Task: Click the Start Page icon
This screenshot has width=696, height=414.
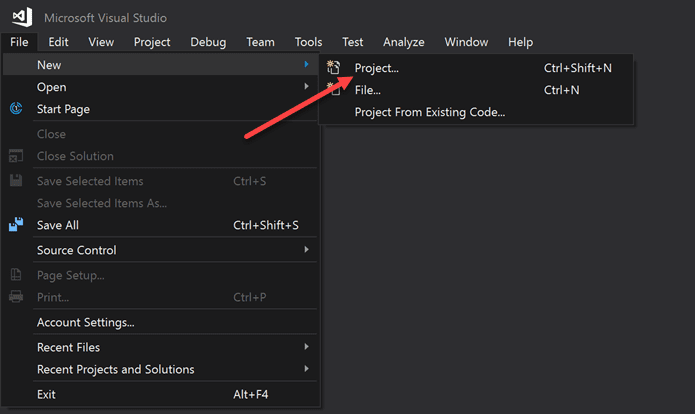Action: tap(16, 109)
